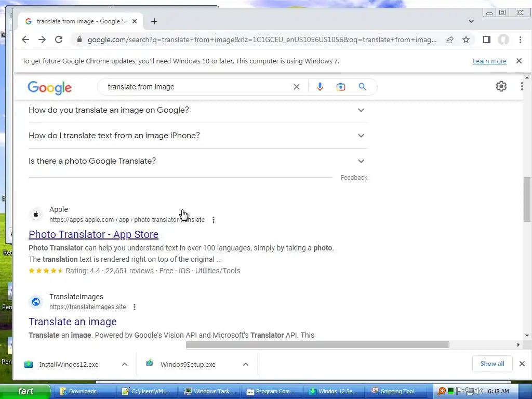Close the downloads bar

(522, 364)
